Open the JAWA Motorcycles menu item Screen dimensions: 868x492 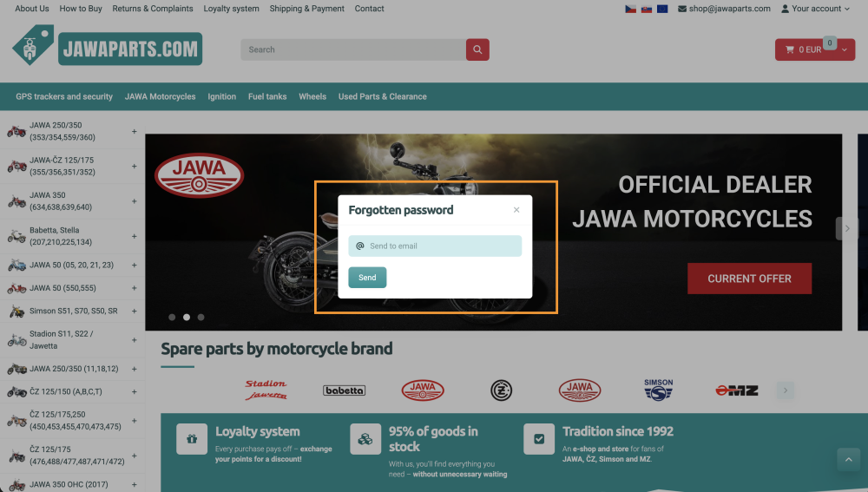(x=160, y=96)
